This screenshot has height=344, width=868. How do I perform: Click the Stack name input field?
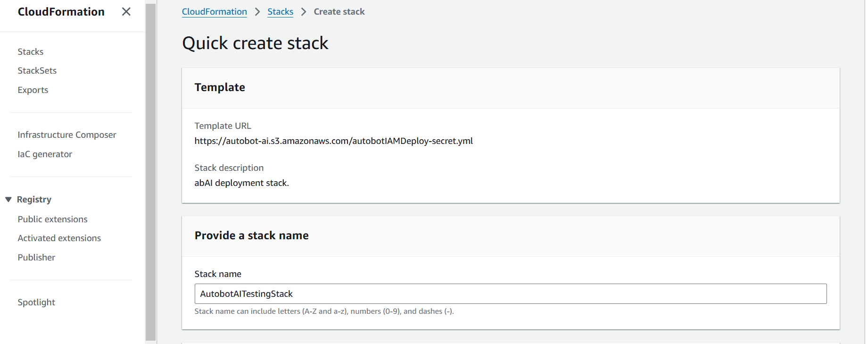[x=511, y=294]
